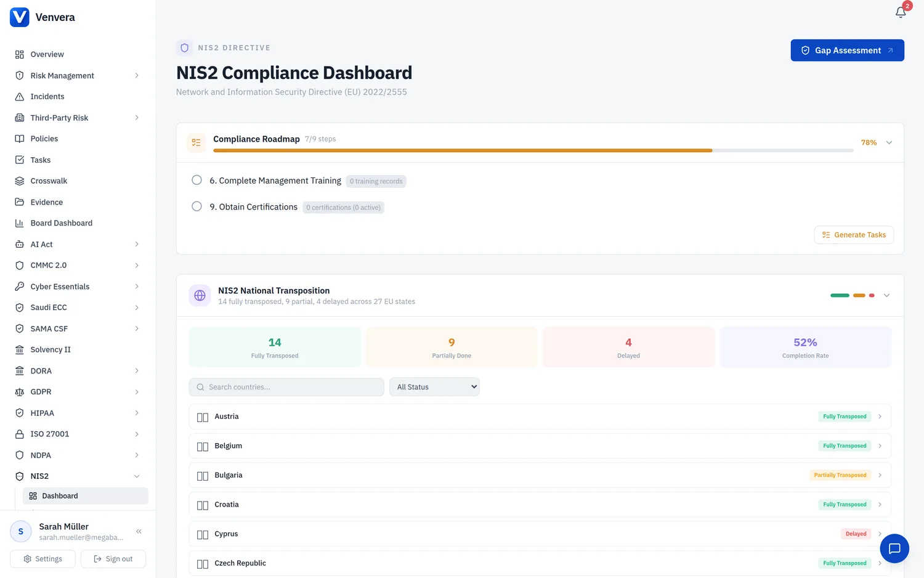924x578 pixels.
Task: Expand Risk Management submenu
Action: coord(137,76)
